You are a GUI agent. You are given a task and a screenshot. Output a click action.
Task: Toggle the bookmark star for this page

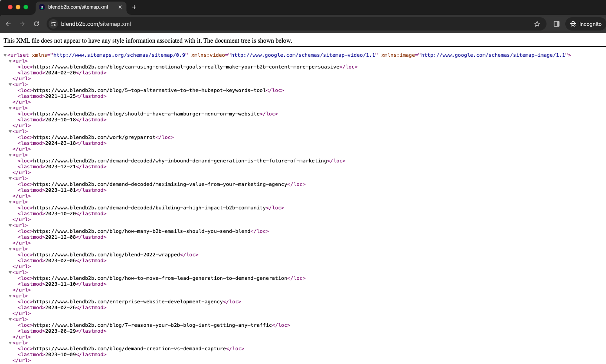537,24
